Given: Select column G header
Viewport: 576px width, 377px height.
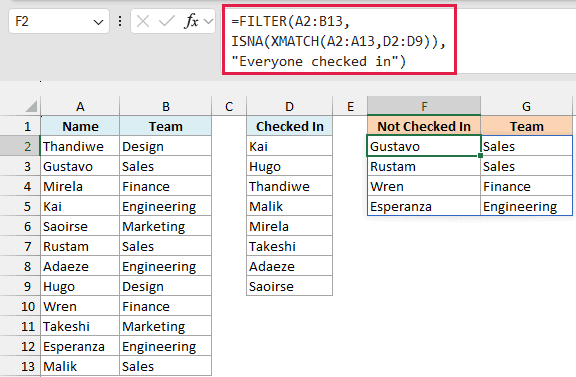Looking at the screenshot, I should 526,107.
